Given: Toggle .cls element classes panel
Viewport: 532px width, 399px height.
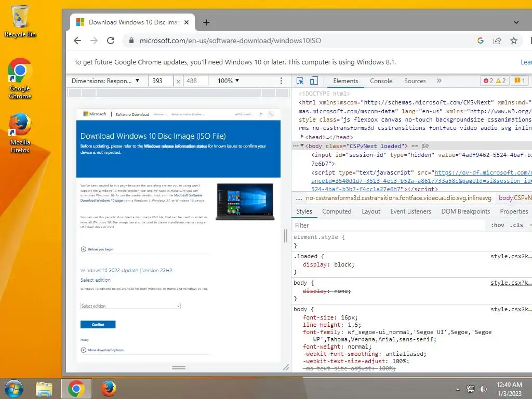Looking at the screenshot, I should [516, 225].
